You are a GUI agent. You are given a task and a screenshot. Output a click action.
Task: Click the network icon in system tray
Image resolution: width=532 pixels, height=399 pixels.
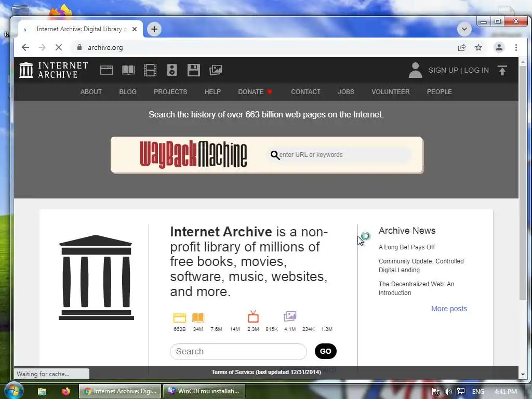[x=461, y=392]
